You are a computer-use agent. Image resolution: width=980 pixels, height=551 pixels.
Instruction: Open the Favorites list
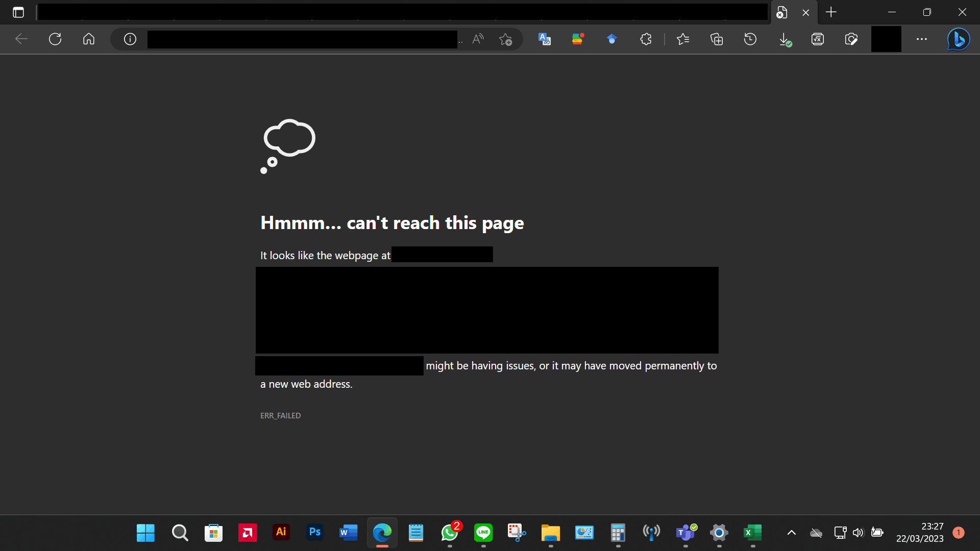point(683,39)
